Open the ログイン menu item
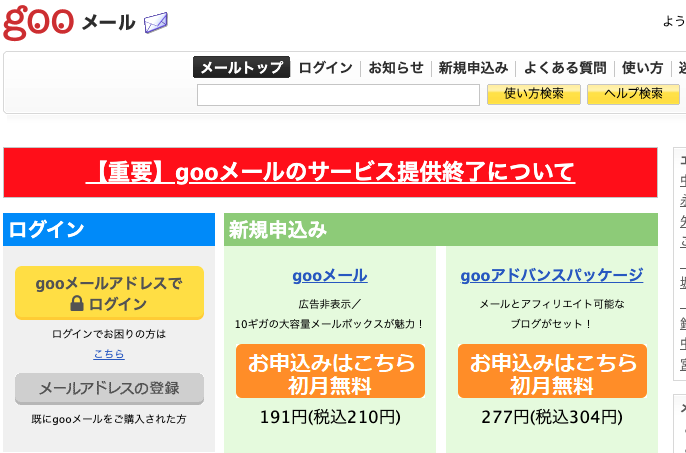This screenshot has height=453, width=686. point(325,68)
